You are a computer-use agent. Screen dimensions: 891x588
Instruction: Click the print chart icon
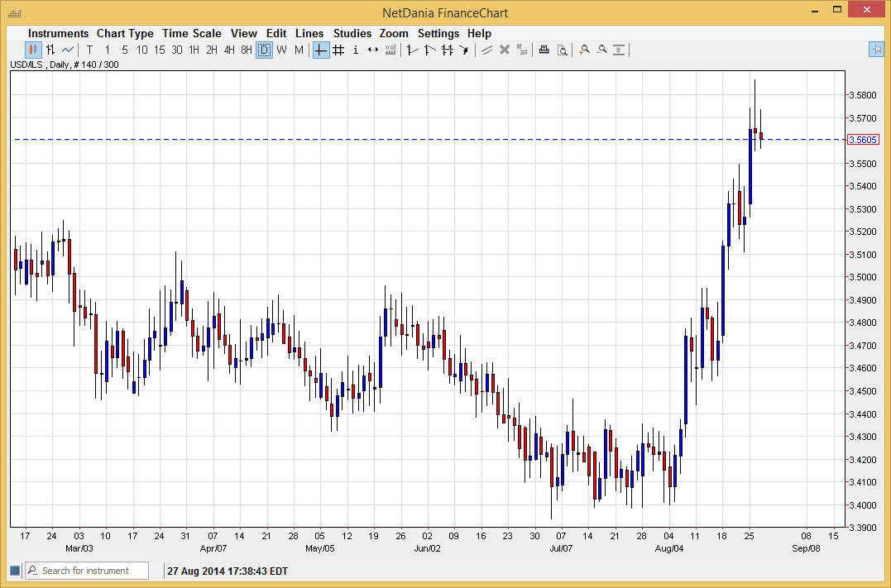tap(544, 50)
